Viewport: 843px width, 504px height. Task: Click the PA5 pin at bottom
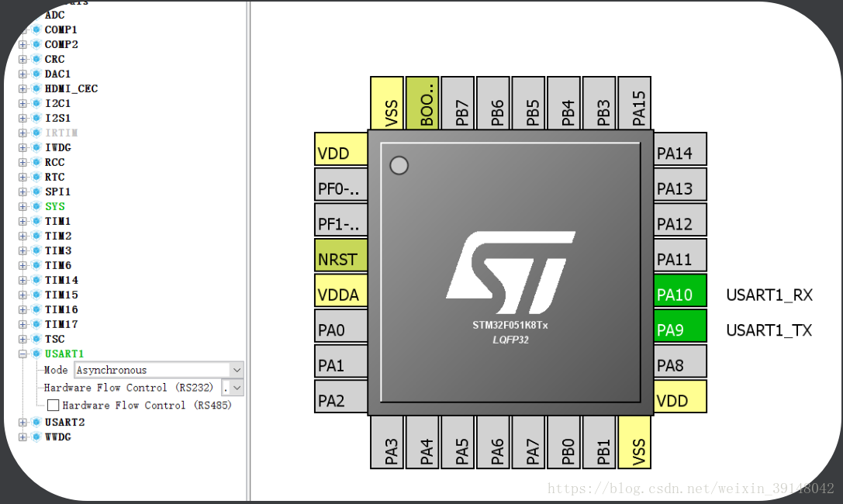[458, 442]
